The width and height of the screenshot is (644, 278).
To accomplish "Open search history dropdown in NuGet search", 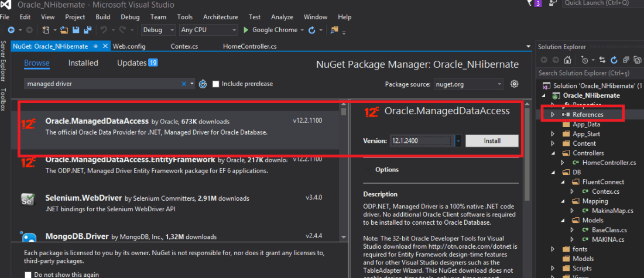I will (192, 84).
